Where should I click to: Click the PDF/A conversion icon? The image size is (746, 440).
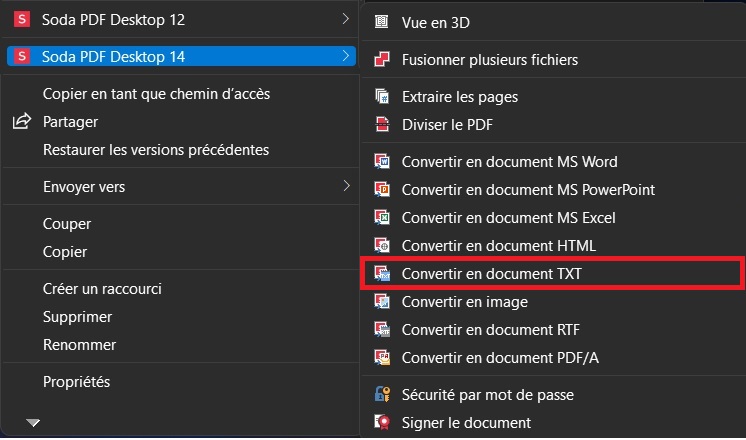(382, 358)
